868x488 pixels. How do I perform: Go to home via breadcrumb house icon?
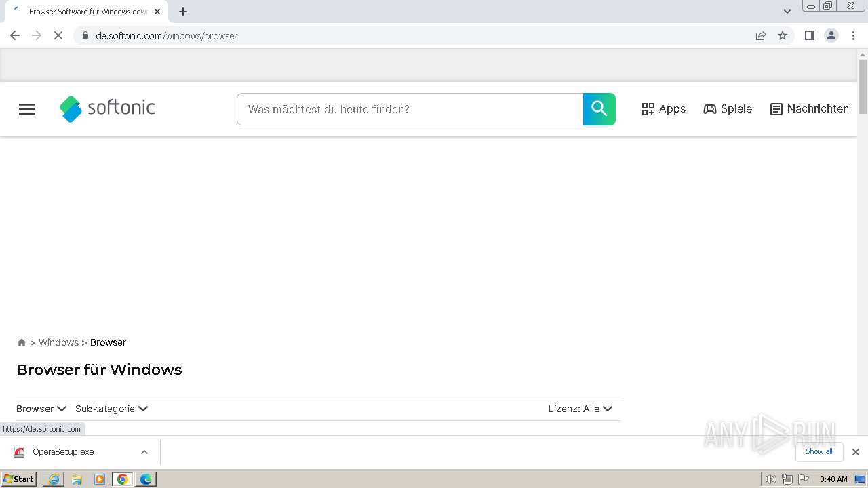click(x=22, y=342)
